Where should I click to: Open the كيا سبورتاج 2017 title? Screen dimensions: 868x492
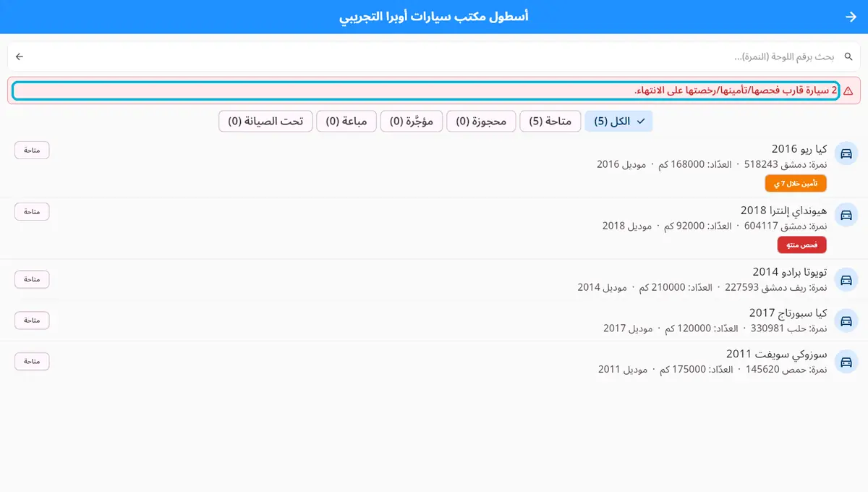coord(788,313)
